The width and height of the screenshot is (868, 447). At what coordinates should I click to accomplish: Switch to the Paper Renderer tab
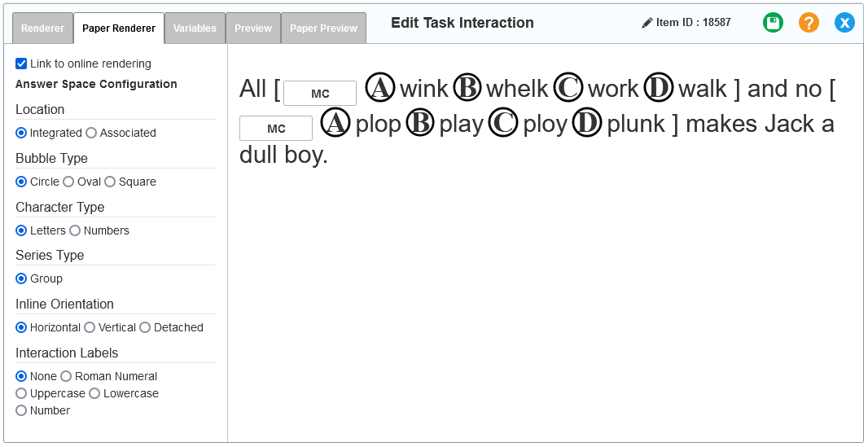tap(119, 28)
